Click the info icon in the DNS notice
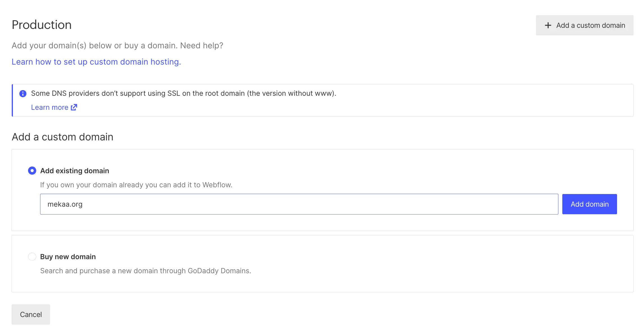This screenshot has width=644, height=333. coord(23,93)
